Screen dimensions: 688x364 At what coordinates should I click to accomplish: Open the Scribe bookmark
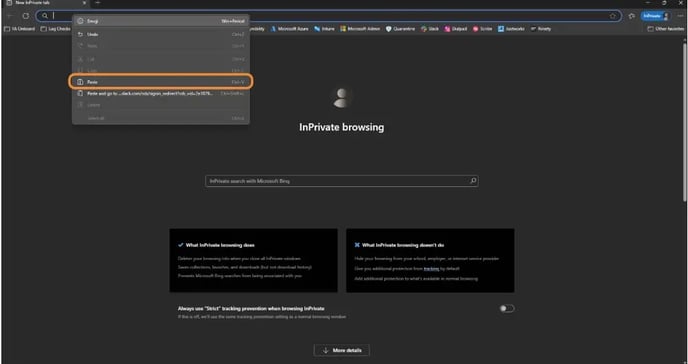482,29
